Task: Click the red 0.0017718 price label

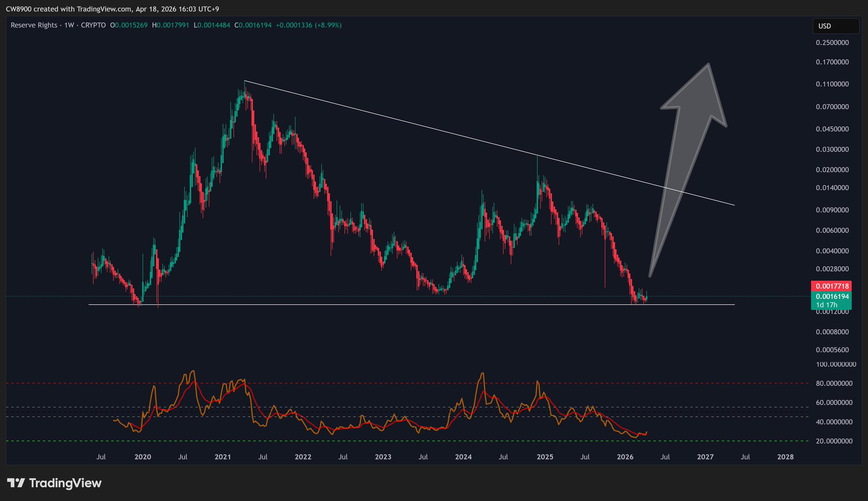Action: (831, 286)
